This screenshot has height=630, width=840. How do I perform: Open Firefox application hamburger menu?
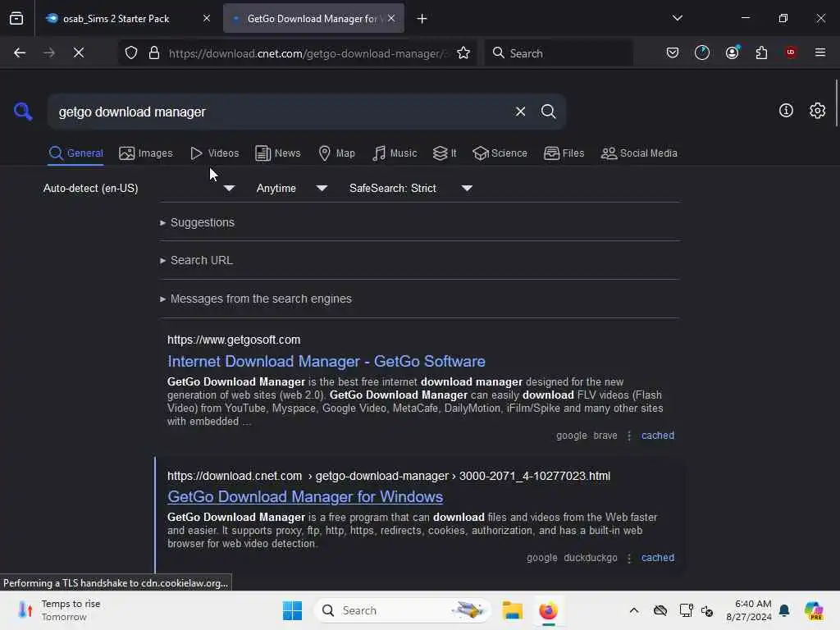coord(820,52)
